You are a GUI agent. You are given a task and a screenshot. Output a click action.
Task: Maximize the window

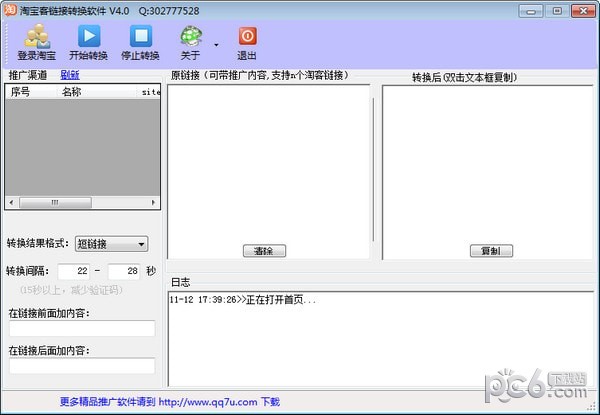click(x=557, y=11)
